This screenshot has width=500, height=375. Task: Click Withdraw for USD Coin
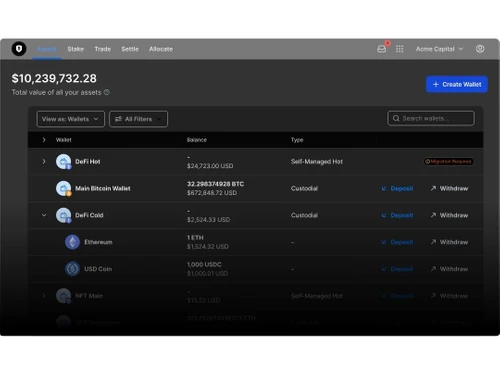tap(449, 269)
